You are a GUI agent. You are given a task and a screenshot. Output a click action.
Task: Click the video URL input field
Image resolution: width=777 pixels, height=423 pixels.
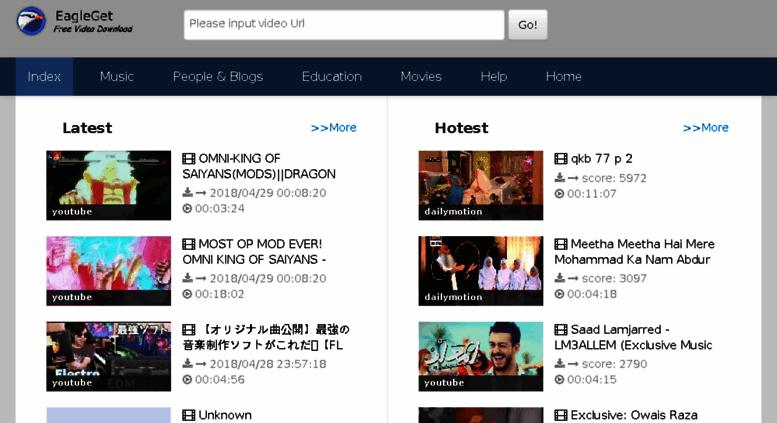344,25
